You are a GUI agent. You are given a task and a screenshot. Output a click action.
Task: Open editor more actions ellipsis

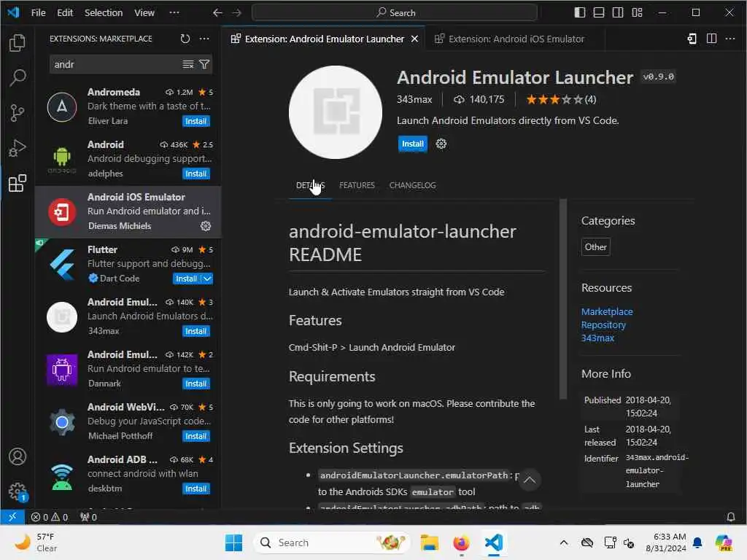tap(730, 39)
